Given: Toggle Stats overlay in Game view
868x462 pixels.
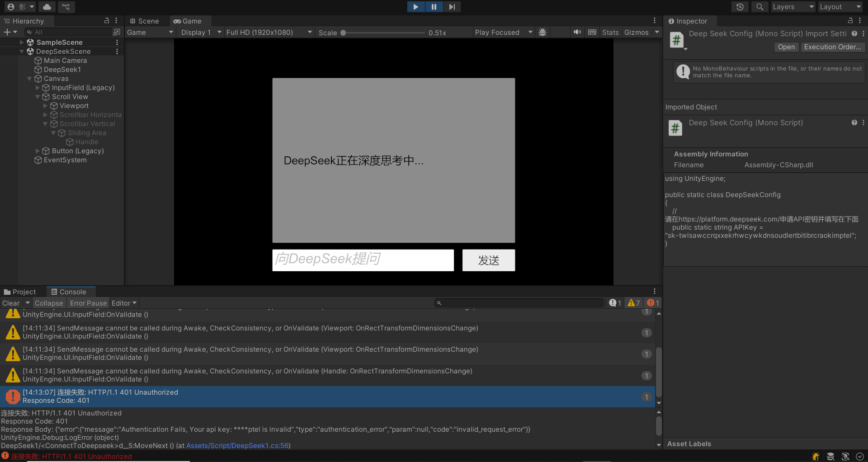Looking at the screenshot, I should [610, 32].
